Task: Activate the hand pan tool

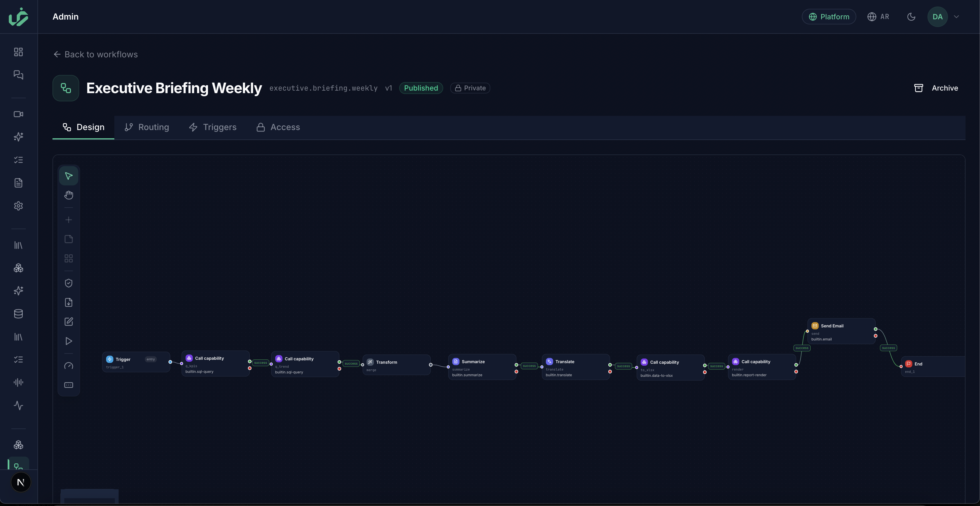Action: pos(68,195)
